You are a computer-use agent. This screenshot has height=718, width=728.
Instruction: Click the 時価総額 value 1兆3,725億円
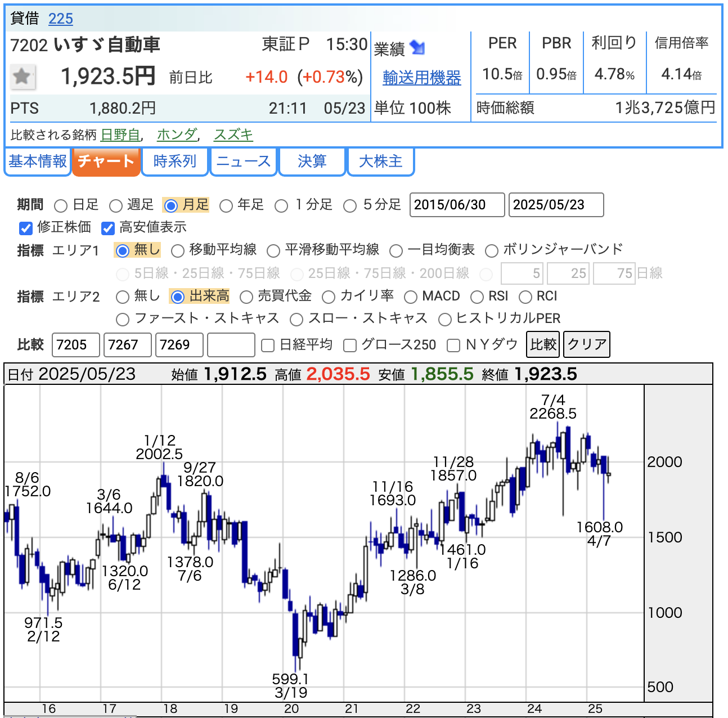pos(666,107)
